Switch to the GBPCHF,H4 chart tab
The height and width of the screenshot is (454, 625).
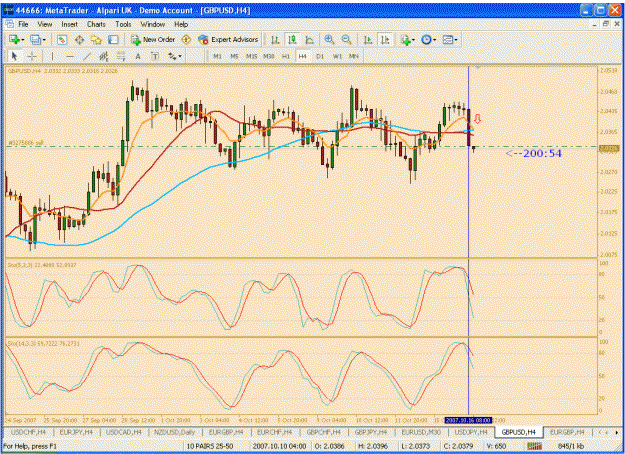coord(323,432)
